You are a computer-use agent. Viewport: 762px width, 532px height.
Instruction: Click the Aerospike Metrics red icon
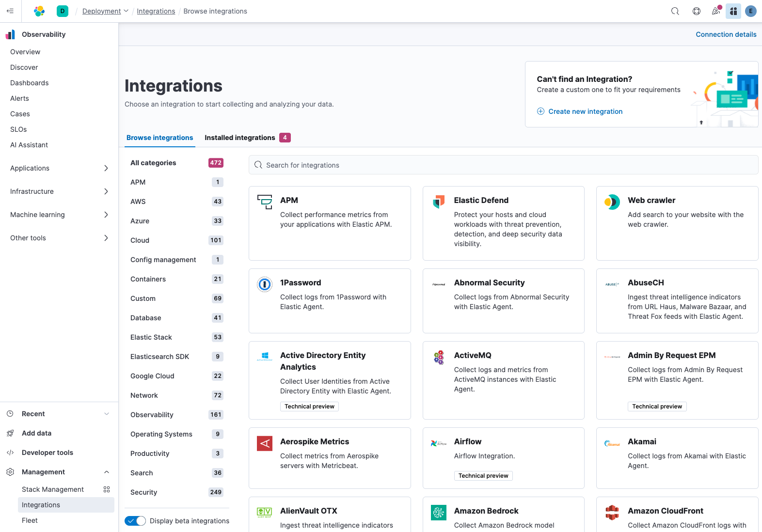(x=265, y=443)
